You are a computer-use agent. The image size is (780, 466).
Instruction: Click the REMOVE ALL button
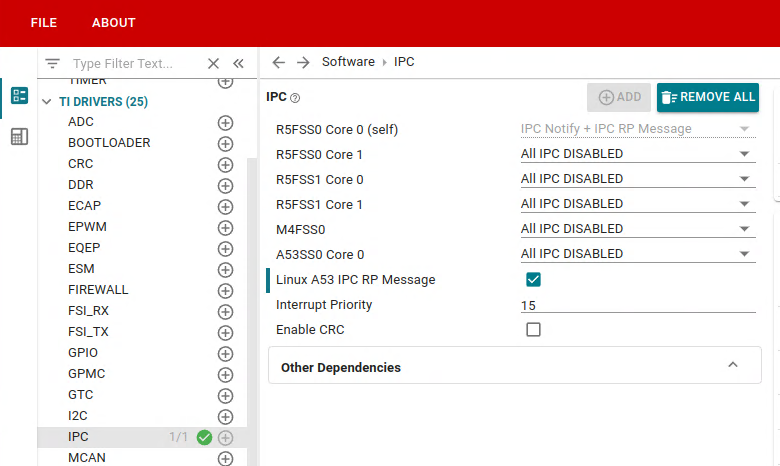tap(708, 97)
